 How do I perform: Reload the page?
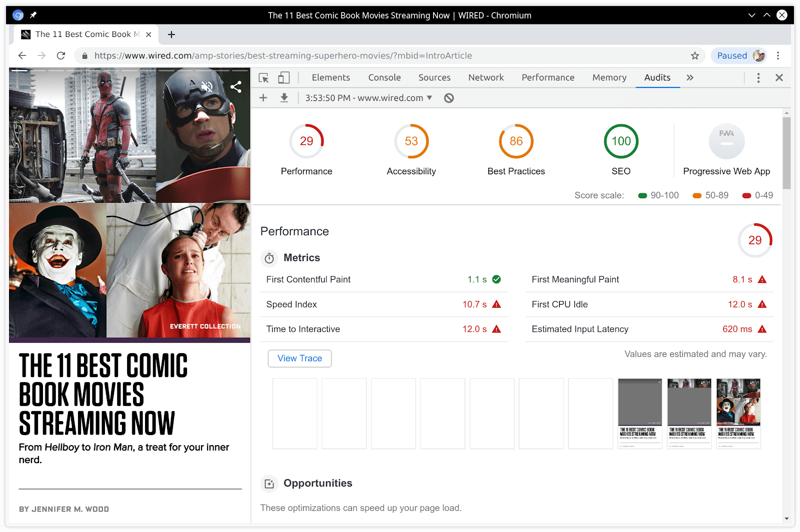tap(61, 55)
